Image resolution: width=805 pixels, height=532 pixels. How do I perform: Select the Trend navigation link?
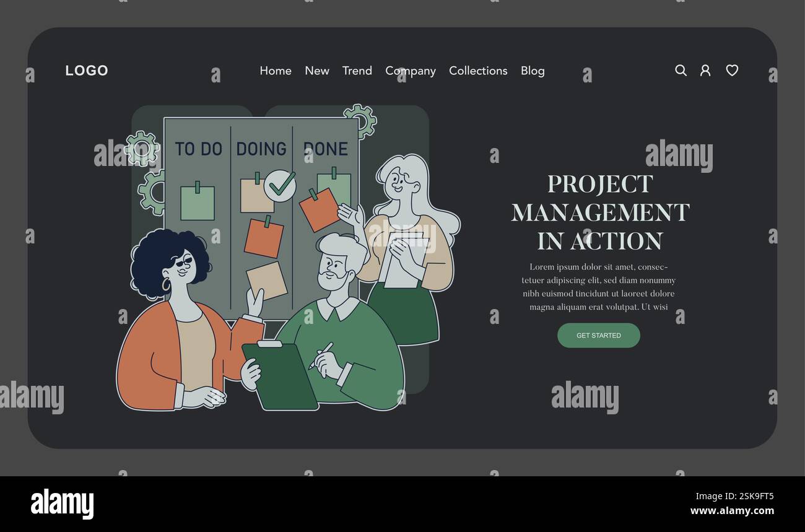tap(357, 71)
